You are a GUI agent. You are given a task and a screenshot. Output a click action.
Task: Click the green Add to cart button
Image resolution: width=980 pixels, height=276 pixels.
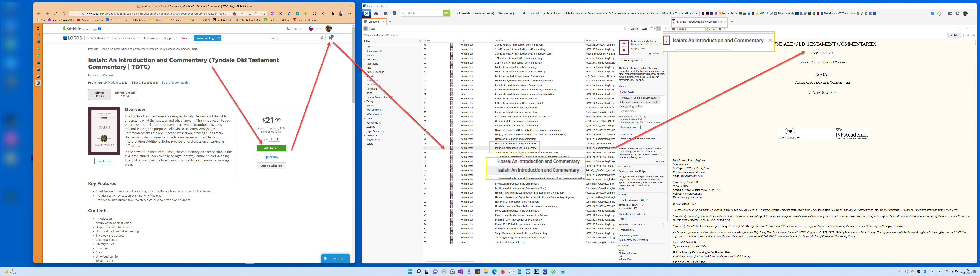tap(271, 148)
